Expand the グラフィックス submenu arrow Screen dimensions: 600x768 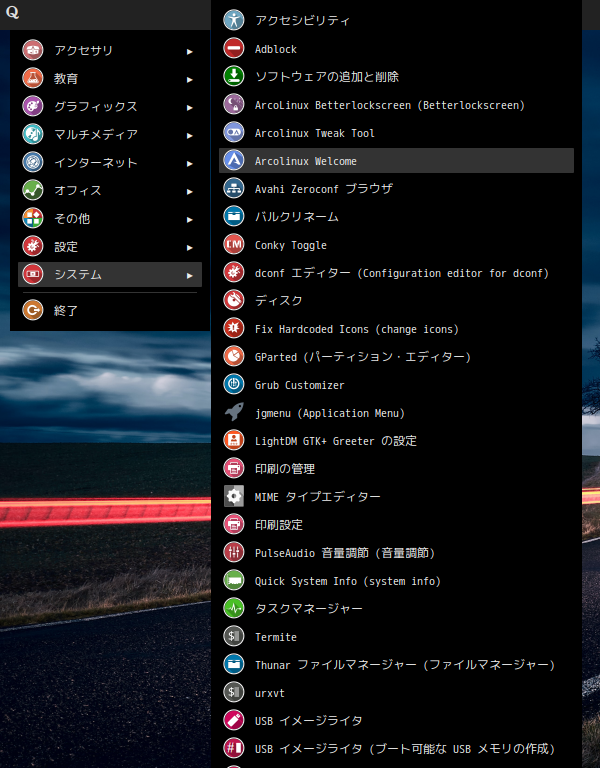click(190, 107)
